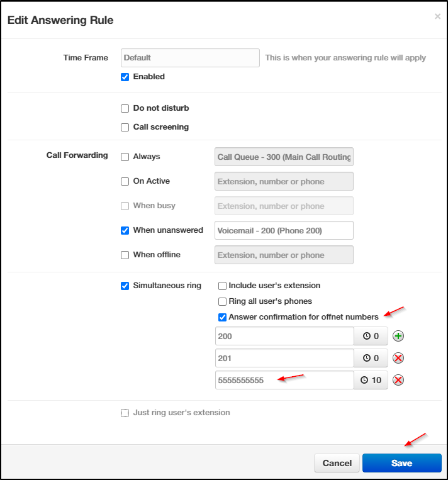Image resolution: width=448 pixels, height=480 pixels.
Task: Check the Always call forwarding option
Action: click(125, 157)
